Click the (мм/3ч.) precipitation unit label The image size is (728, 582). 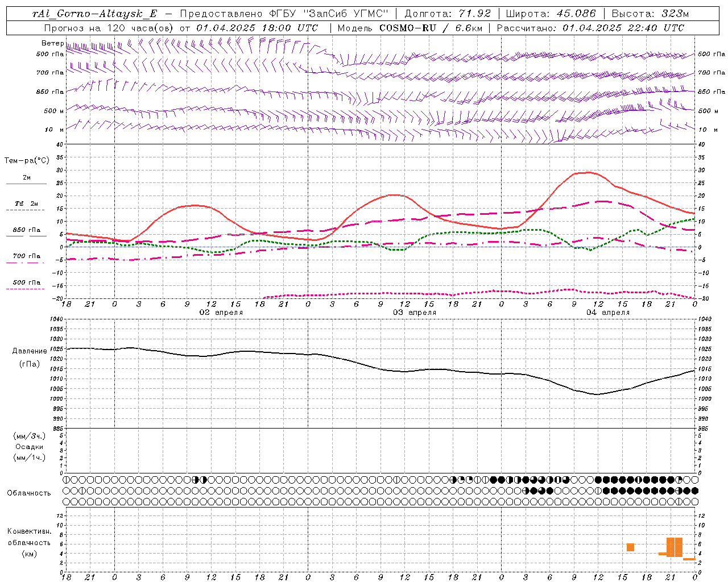[x=29, y=436]
